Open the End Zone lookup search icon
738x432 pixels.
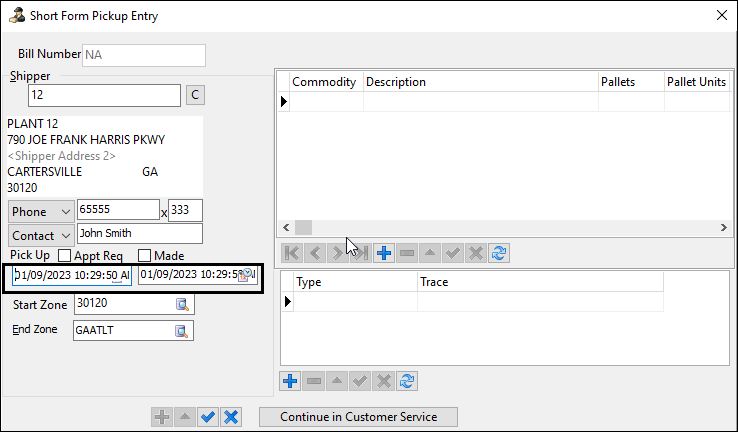(182, 331)
